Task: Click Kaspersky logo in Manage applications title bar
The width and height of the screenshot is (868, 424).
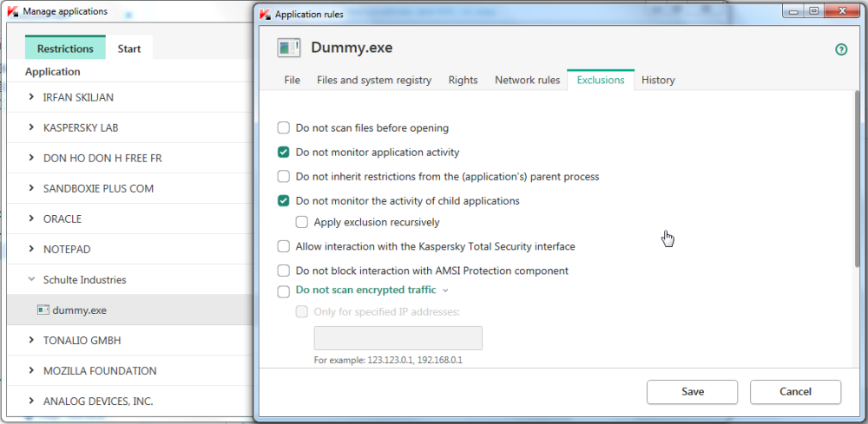Action: pos(11,11)
